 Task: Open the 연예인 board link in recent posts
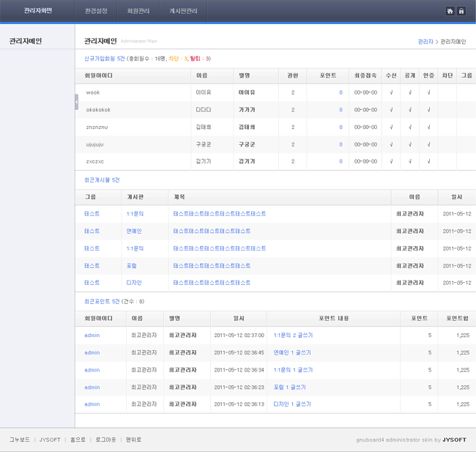pyautogui.click(x=134, y=231)
